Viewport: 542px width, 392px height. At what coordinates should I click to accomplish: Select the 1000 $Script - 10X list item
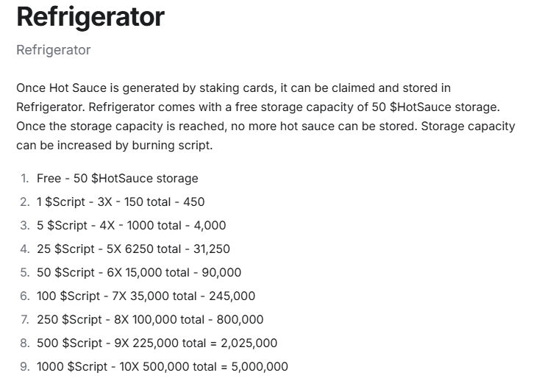click(163, 366)
